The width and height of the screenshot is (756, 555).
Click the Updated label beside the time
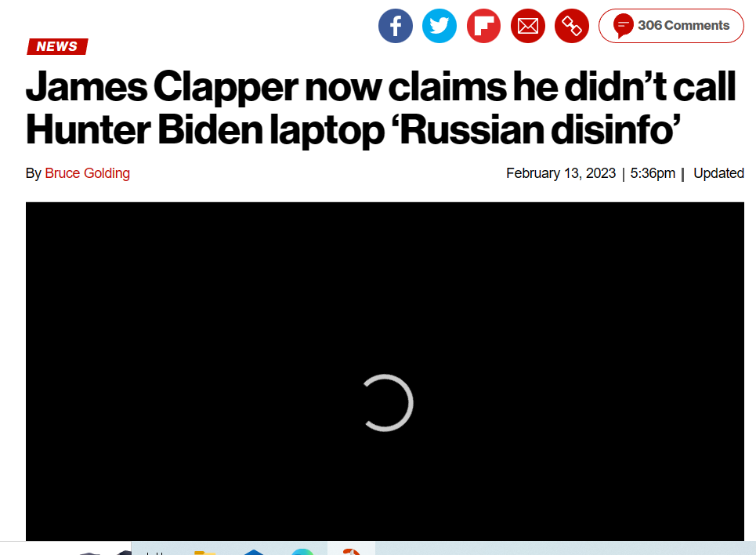(x=718, y=173)
